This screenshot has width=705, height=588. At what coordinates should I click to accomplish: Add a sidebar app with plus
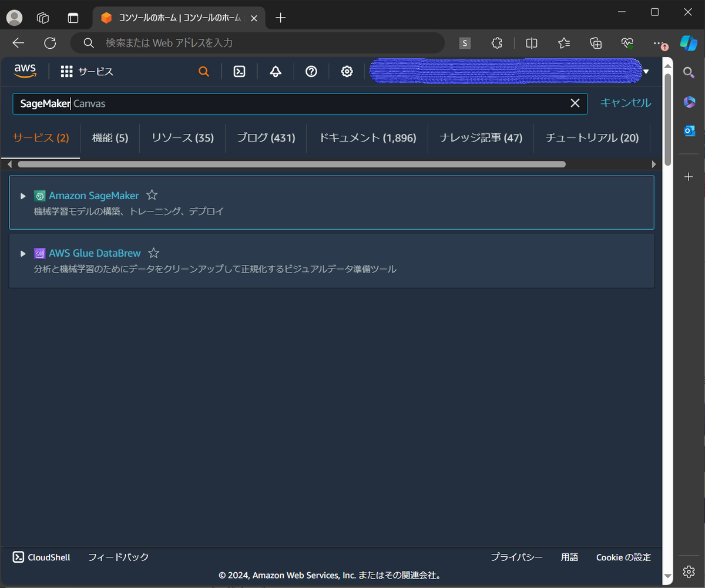click(x=689, y=177)
